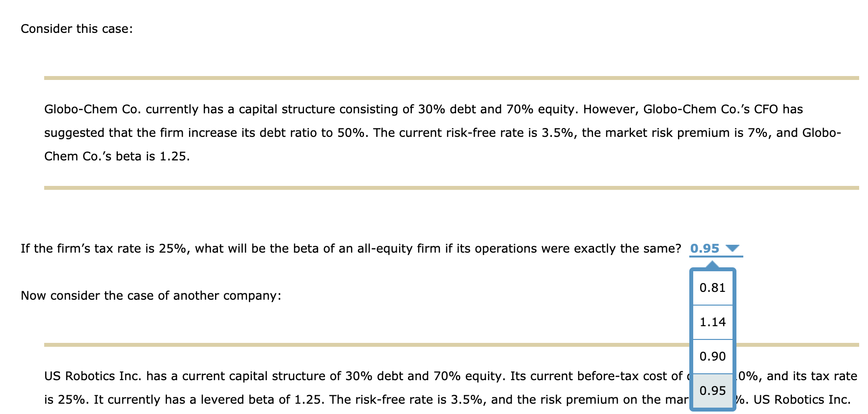Pick the second option in the list
Image resolution: width=868 pixels, height=414 pixels.
[712, 322]
